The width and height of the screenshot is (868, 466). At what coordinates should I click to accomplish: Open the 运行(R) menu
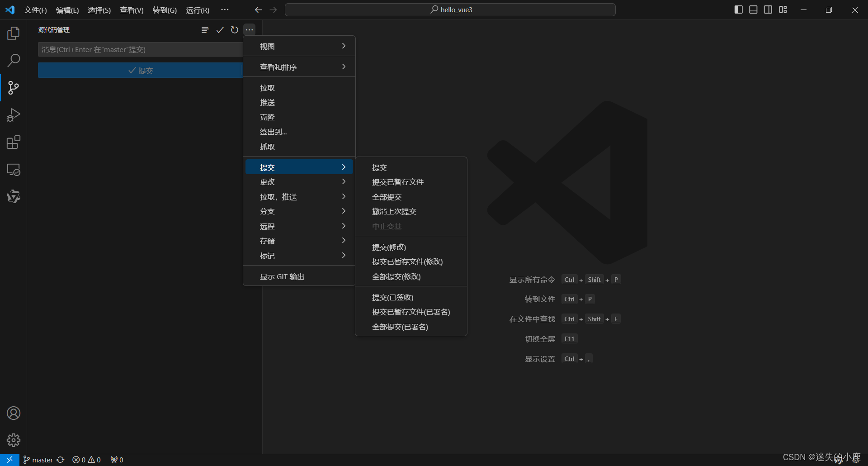[198, 10]
